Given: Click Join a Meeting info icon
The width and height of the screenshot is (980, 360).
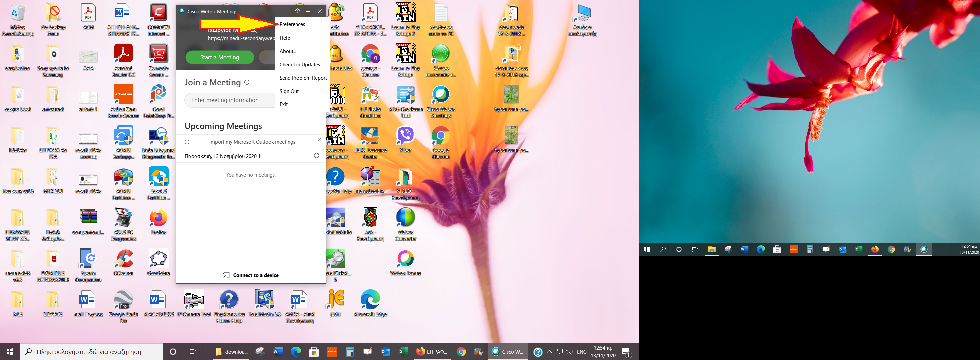Looking at the screenshot, I should coord(247,82).
